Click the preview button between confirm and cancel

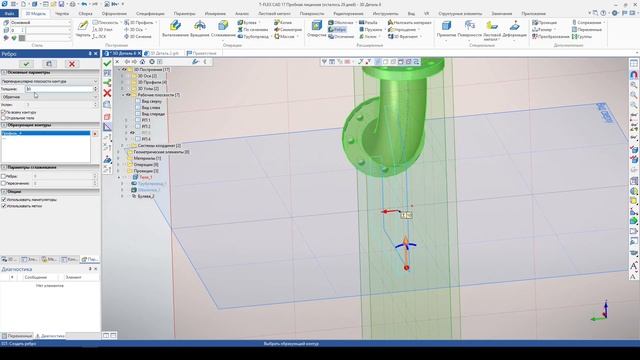[x=49, y=64]
